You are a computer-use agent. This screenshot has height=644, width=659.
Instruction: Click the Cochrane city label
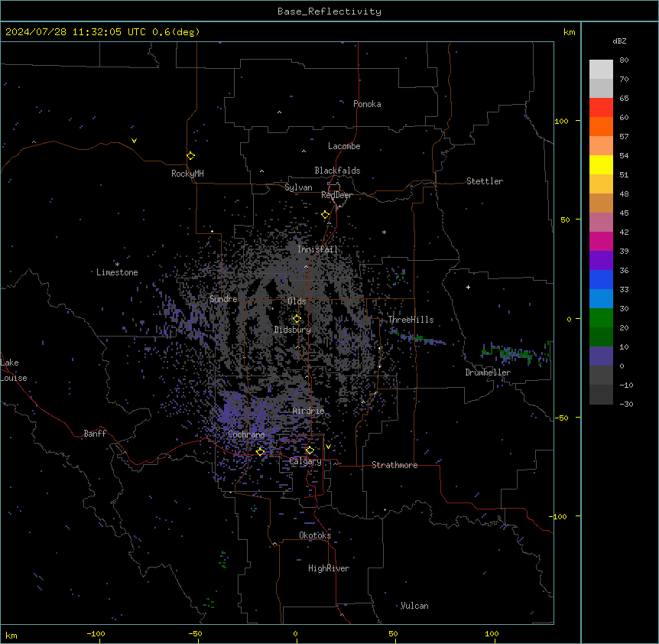point(246,434)
